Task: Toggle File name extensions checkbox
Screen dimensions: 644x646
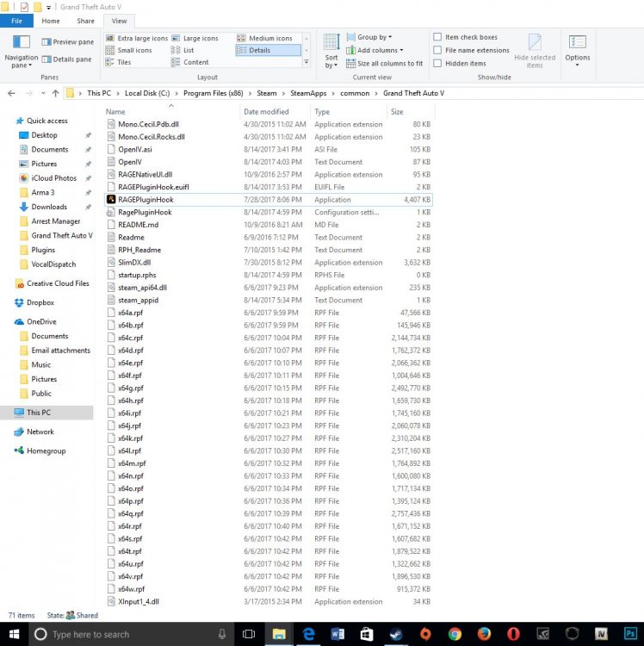Action: (x=438, y=51)
